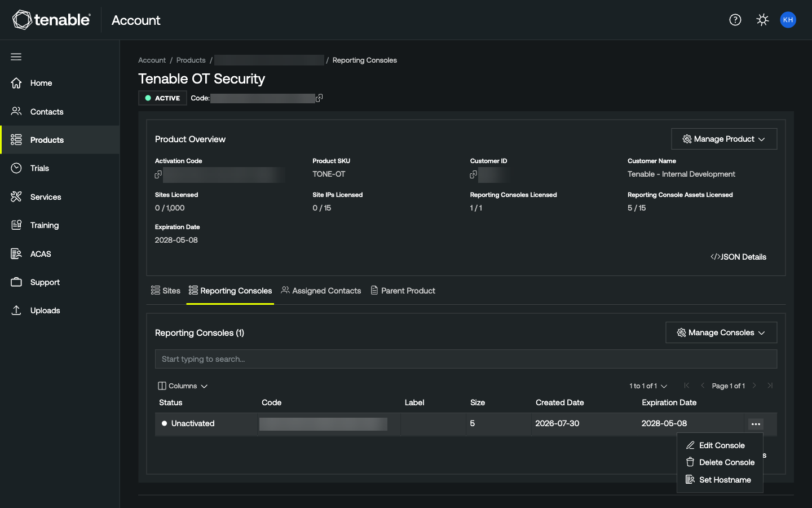Image resolution: width=812 pixels, height=508 pixels.
Task: Open the help question mark icon
Action: 735,20
